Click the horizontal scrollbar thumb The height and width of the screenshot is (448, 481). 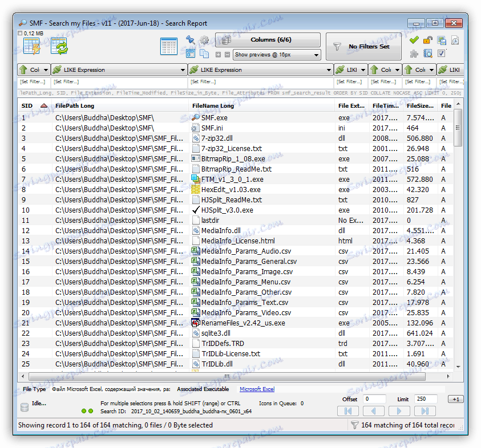click(227, 376)
